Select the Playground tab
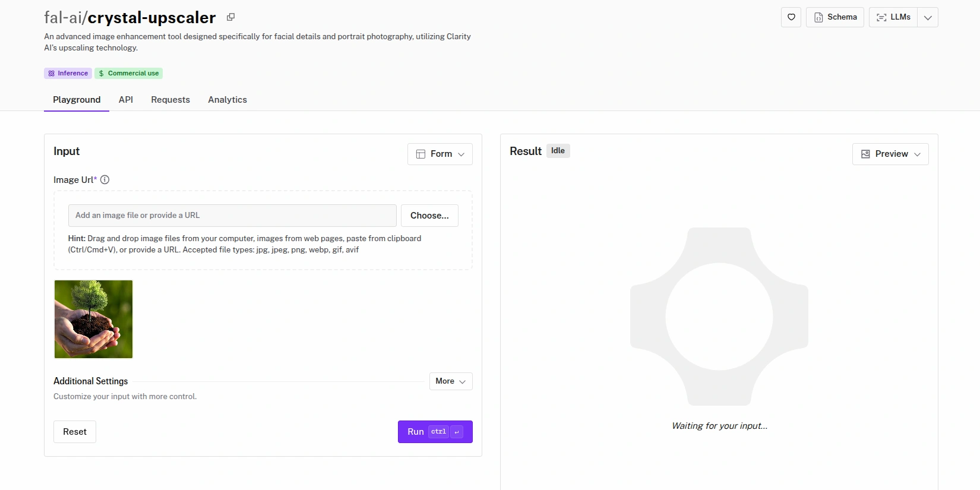The width and height of the screenshot is (980, 490). [x=77, y=100]
